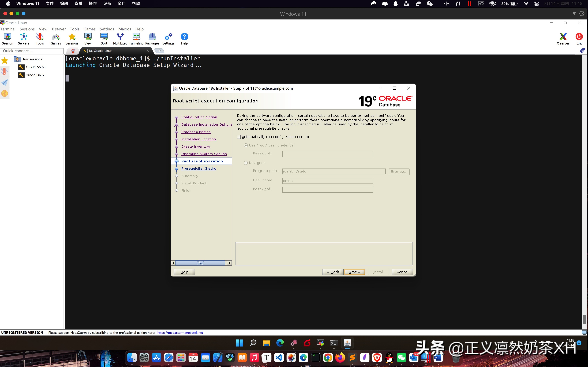
Task: Open the Packages manager
Action: pos(152,39)
